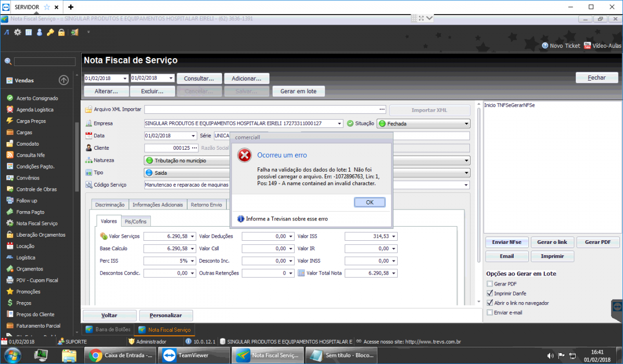Switch to the Pis/Cofins tab
This screenshot has height=364, width=623.
coord(135,222)
